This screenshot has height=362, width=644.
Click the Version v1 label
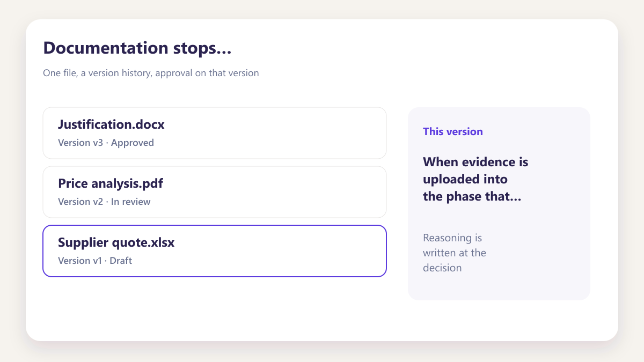(x=80, y=261)
